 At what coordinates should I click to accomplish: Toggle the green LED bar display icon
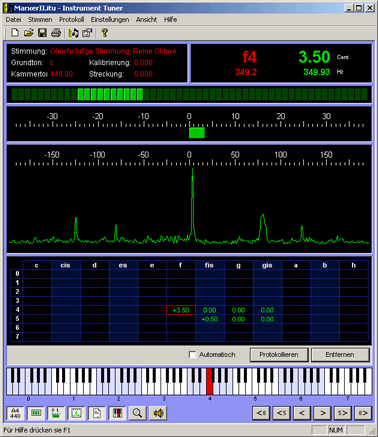pos(36,413)
